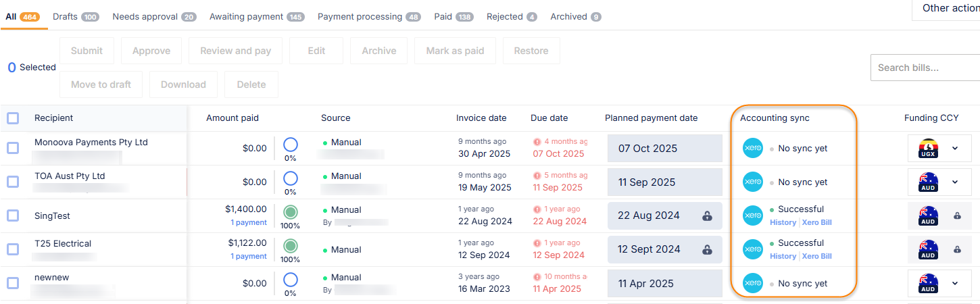Expand the UGX funding currency dropdown
The width and height of the screenshot is (980, 304).
tap(955, 149)
